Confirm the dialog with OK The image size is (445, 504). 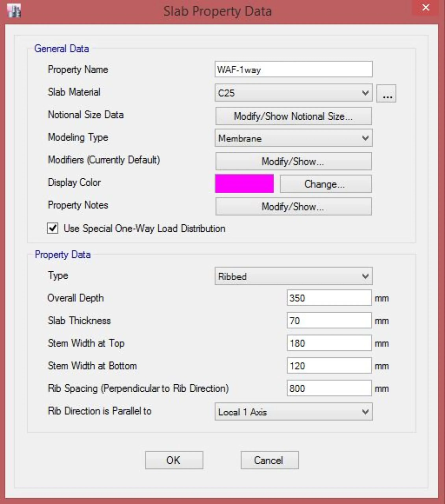(x=174, y=460)
